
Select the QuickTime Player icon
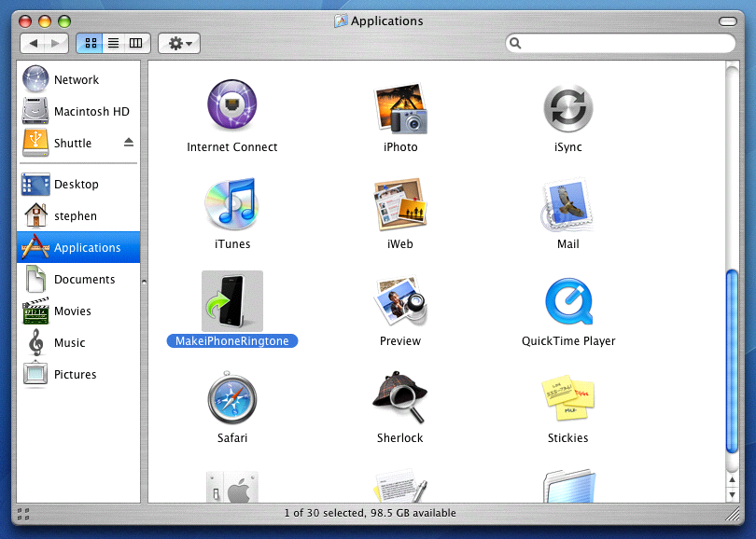[x=568, y=301]
